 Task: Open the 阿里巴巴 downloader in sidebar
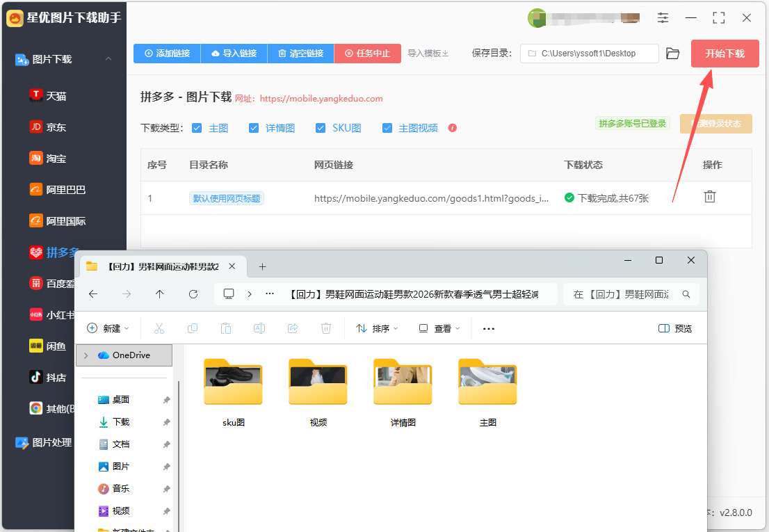[58, 189]
